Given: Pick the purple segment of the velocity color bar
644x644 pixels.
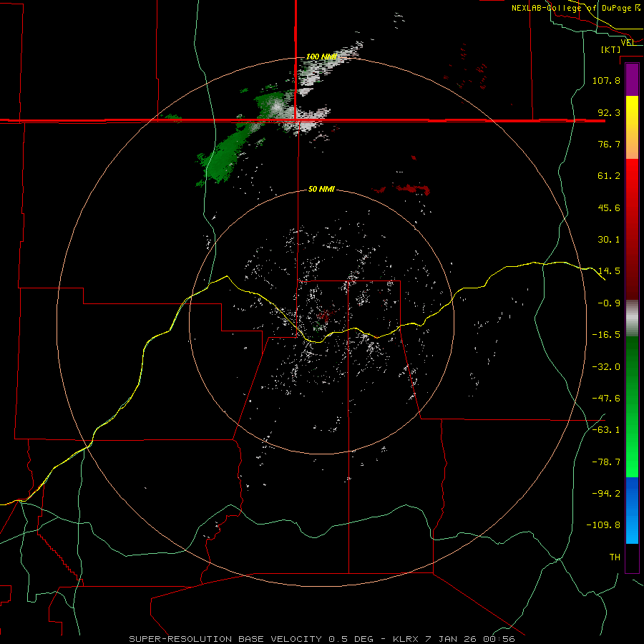Looking at the screenshot, I should coord(632,79).
